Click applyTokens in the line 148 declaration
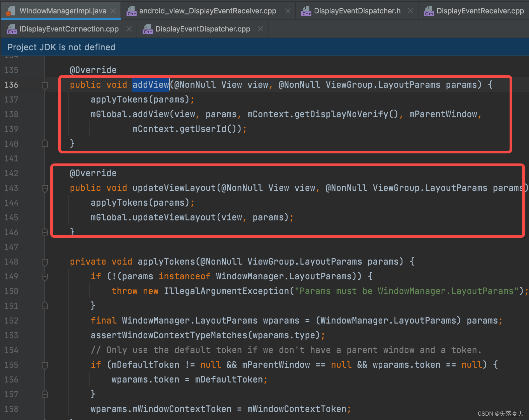The image size is (529, 420). click(x=166, y=262)
